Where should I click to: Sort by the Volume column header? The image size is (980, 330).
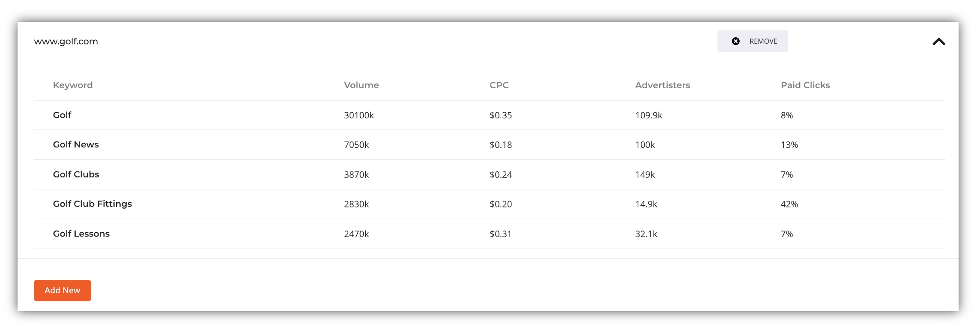[361, 85]
